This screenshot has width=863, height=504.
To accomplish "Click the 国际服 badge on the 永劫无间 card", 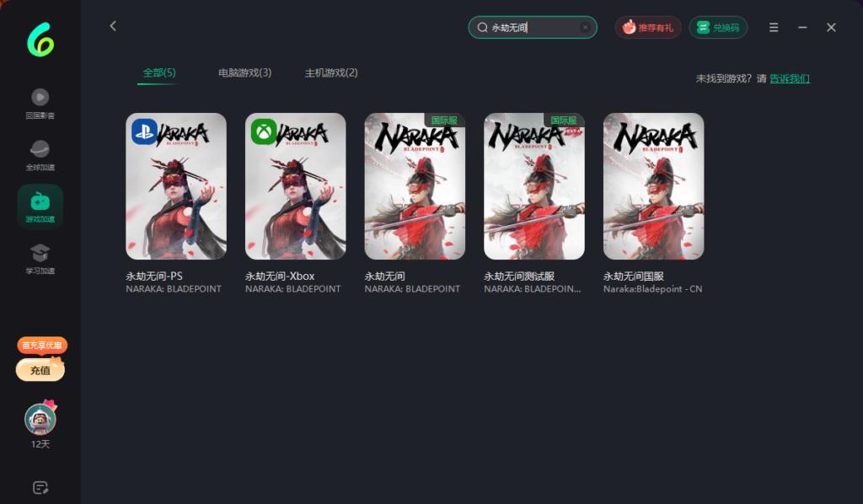I will coord(444,120).
